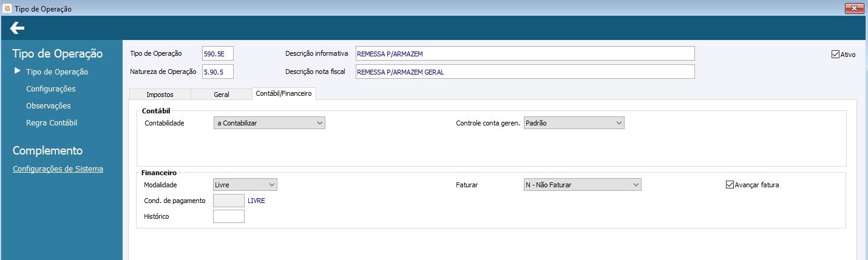
Task: Click the Descrição nota fiscal field
Action: (x=525, y=72)
